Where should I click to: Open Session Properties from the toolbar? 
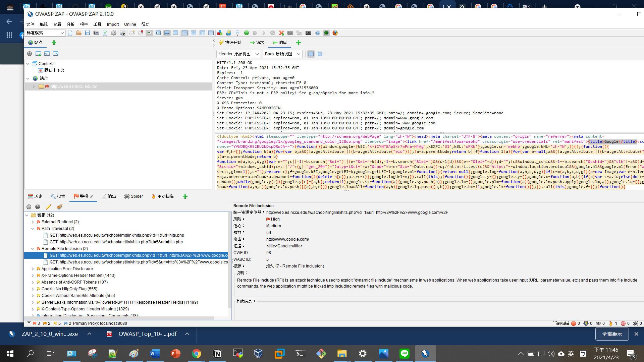[x=105, y=33]
